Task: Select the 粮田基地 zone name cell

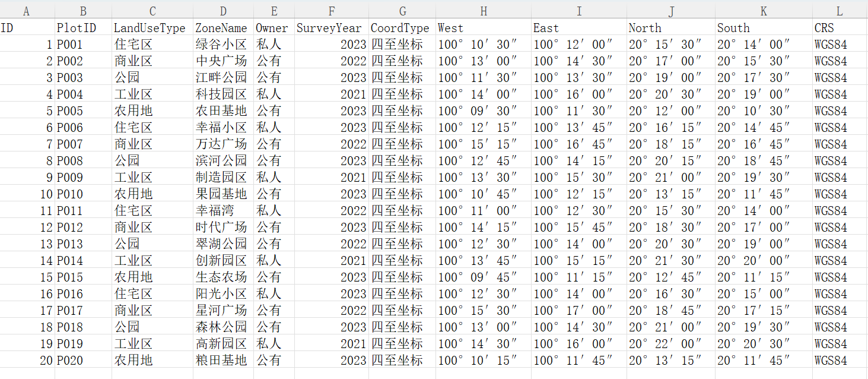Action: 223,360
